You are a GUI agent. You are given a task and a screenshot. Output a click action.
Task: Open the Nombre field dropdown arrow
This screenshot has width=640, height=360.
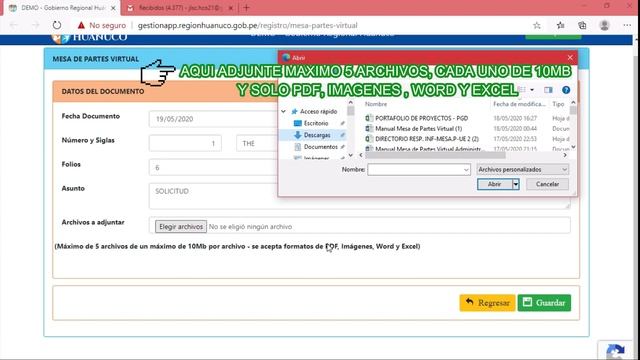pyautogui.click(x=466, y=169)
